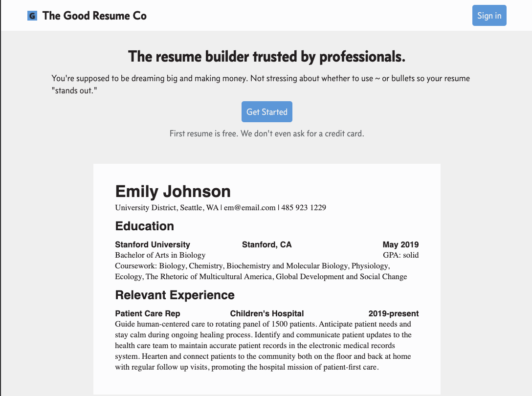Viewport: 532px width, 396px height.
Task: Select the Emily Johnson name heading
Action: (173, 191)
